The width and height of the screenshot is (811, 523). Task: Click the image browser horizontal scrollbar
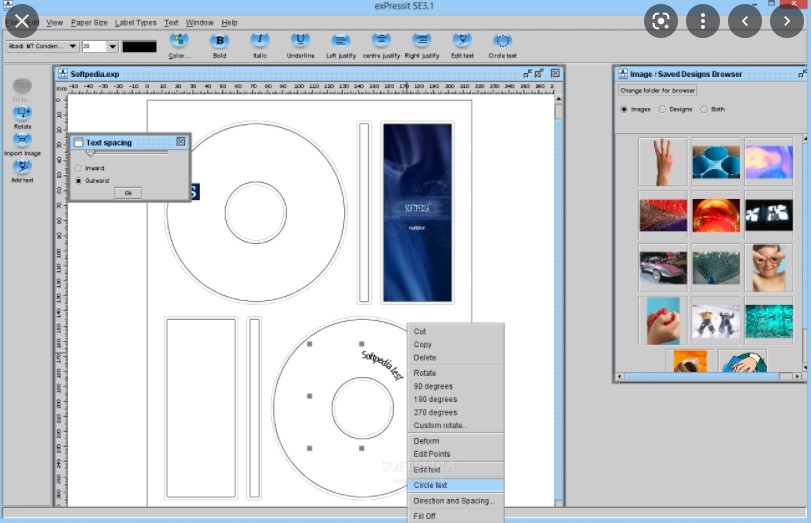pyautogui.click(x=708, y=377)
